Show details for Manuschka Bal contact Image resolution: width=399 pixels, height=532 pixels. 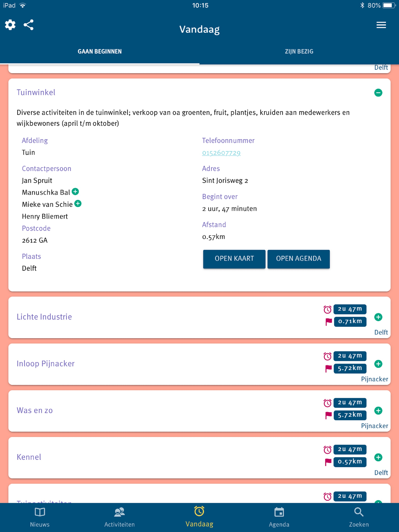pos(75,192)
